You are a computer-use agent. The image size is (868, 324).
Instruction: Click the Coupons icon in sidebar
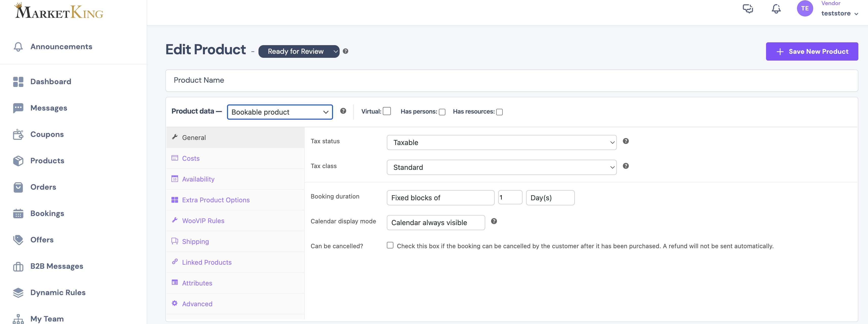point(18,134)
